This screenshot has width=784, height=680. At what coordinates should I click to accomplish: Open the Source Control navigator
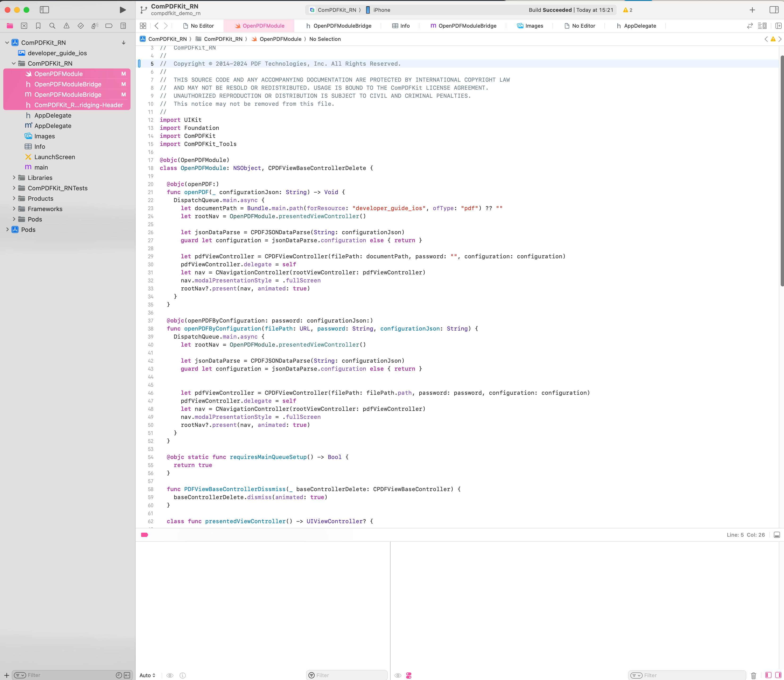pyautogui.click(x=24, y=26)
